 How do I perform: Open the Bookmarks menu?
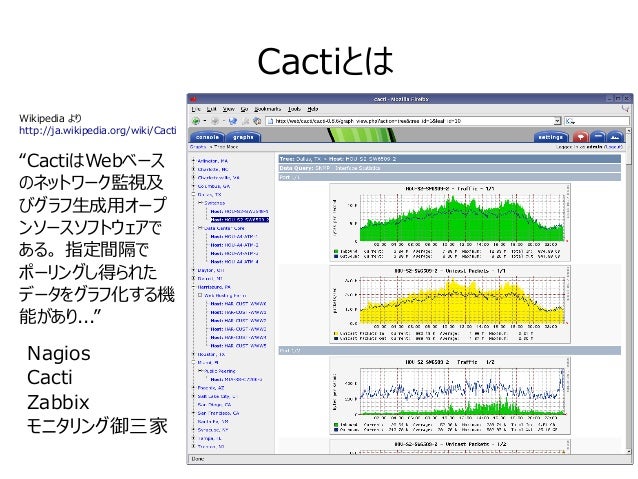[x=268, y=109]
